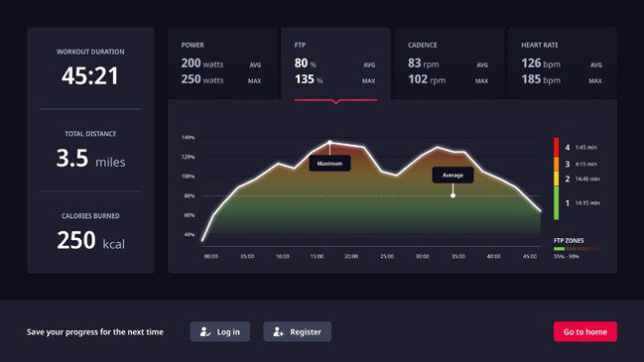Click the 135 % max FTP value
Viewport: 644px width, 362px height.
pos(309,79)
